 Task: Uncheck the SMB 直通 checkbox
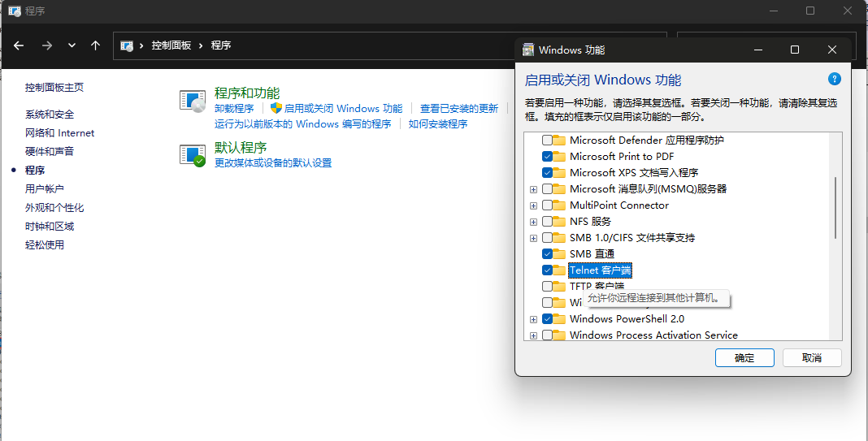point(547,254)
